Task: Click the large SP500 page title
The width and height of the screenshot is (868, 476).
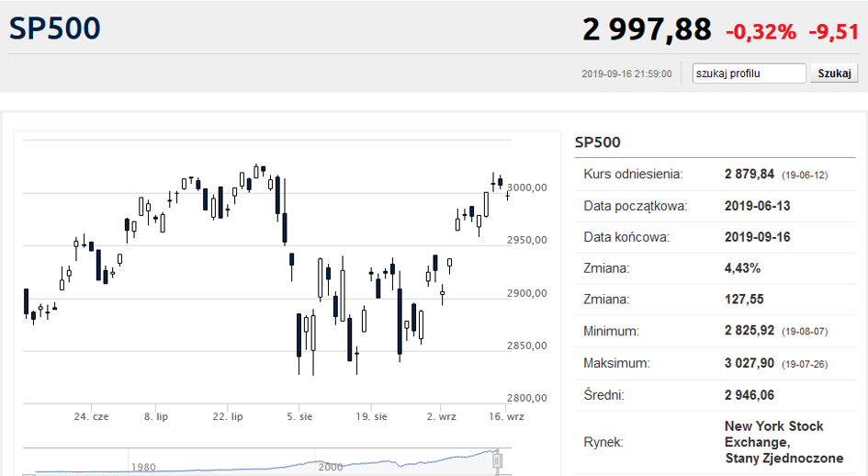Action: pyautogui.click(x=54, y=28)
